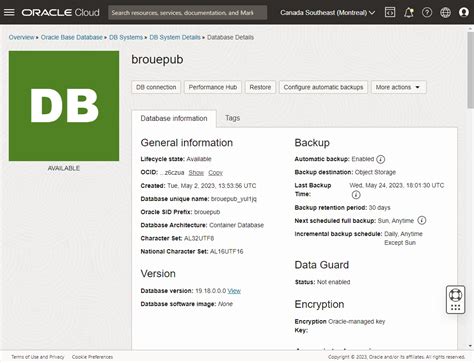Screen dimensions: 474x363
Task: Show info for Next scheduled full backup
Action: pos(422,220)
